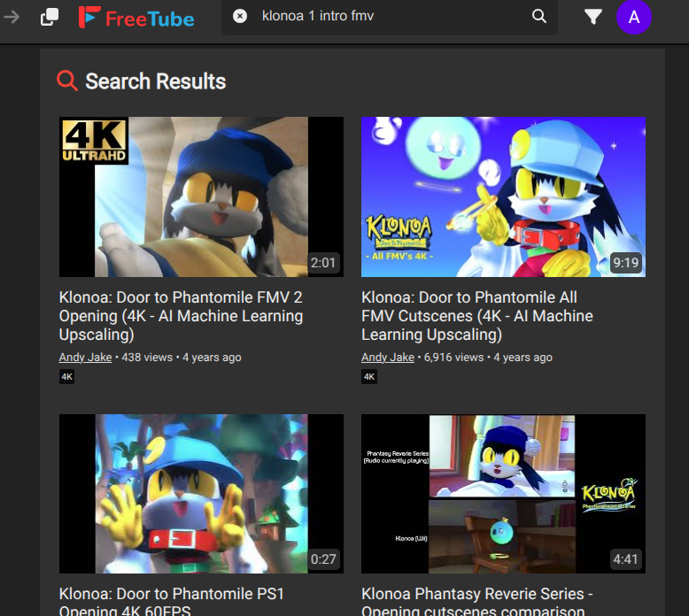Open the PS1 Opening 4K 60FPS thumbnail
Viewport: 689px width, 616px height.
tap(201, 494)
